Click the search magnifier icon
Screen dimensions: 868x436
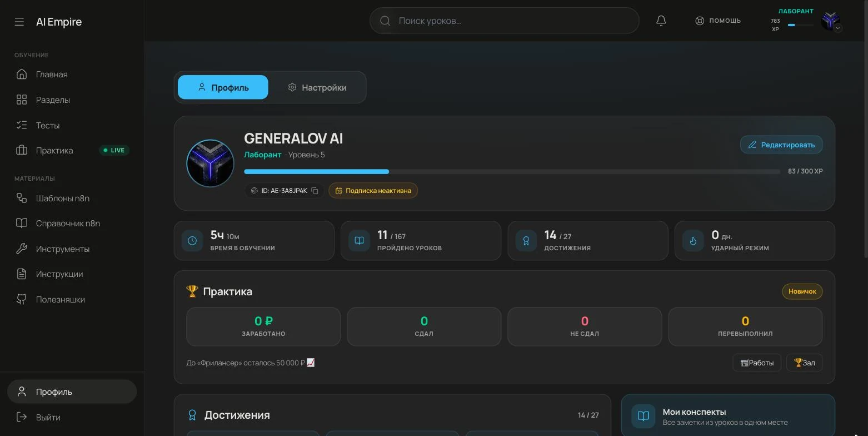pos(385,21)
